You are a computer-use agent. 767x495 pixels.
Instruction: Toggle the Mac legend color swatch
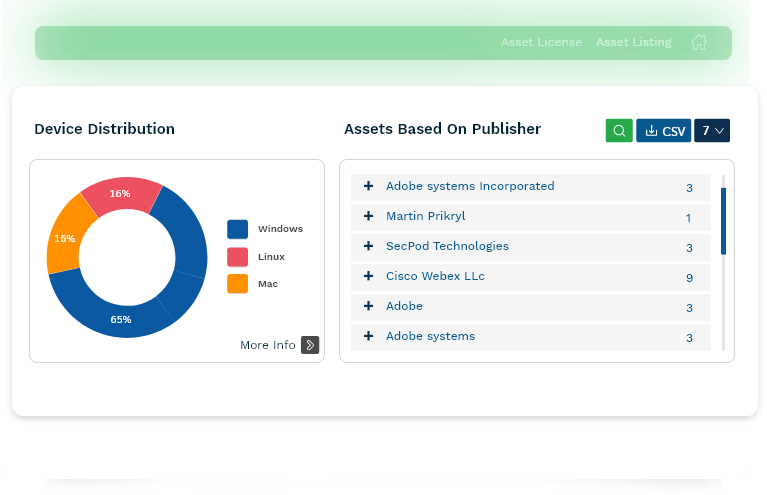[x=237, y=284]
